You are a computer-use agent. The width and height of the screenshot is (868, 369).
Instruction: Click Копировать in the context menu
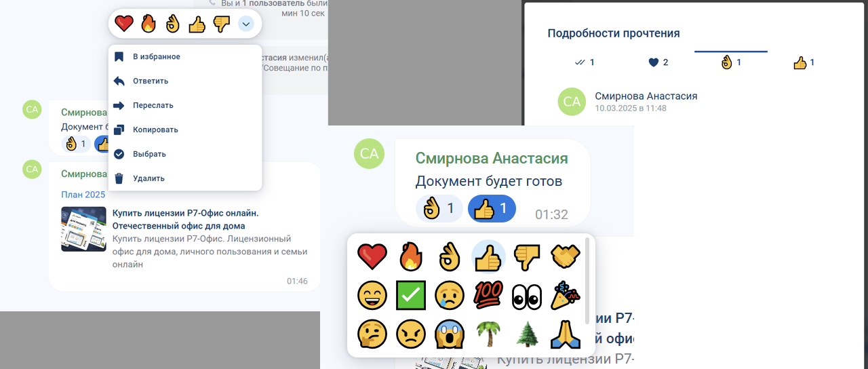click(155, 130)
